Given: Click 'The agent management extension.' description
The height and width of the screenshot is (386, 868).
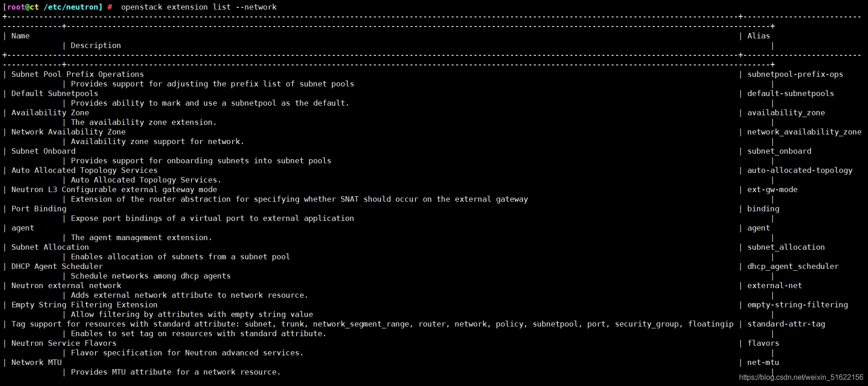Looking at the screenshot, I should 142,238.
